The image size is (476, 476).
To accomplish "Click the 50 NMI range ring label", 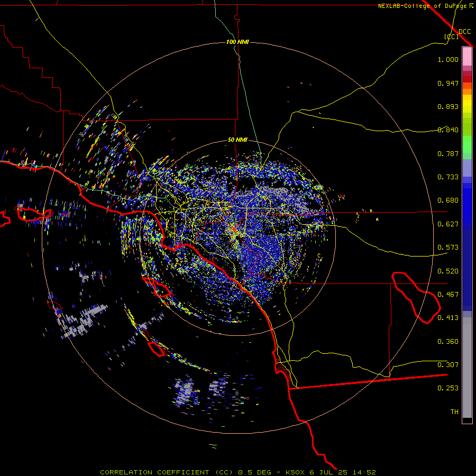I will 237,140.
